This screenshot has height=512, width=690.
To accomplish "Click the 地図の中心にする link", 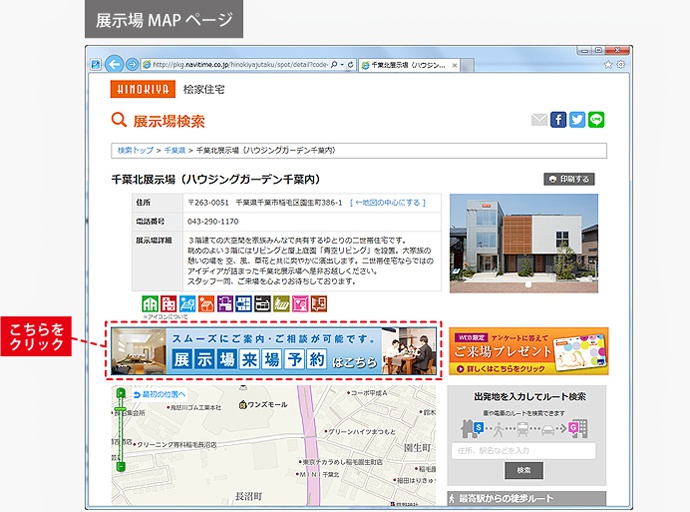I will [x=388, y=202].
